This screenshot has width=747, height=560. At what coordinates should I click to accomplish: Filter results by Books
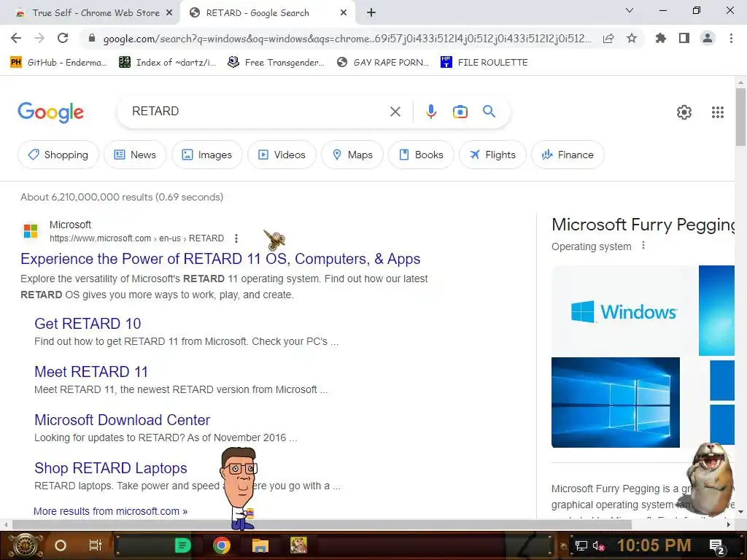(421, 155)
